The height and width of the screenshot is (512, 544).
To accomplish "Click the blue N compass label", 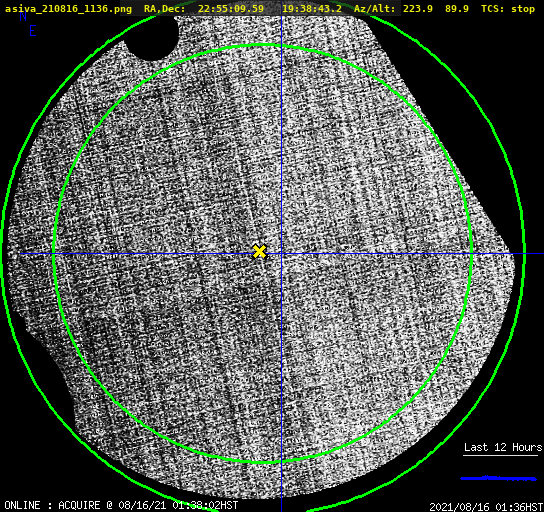I will pyautogui.click(x=23, y=16).
